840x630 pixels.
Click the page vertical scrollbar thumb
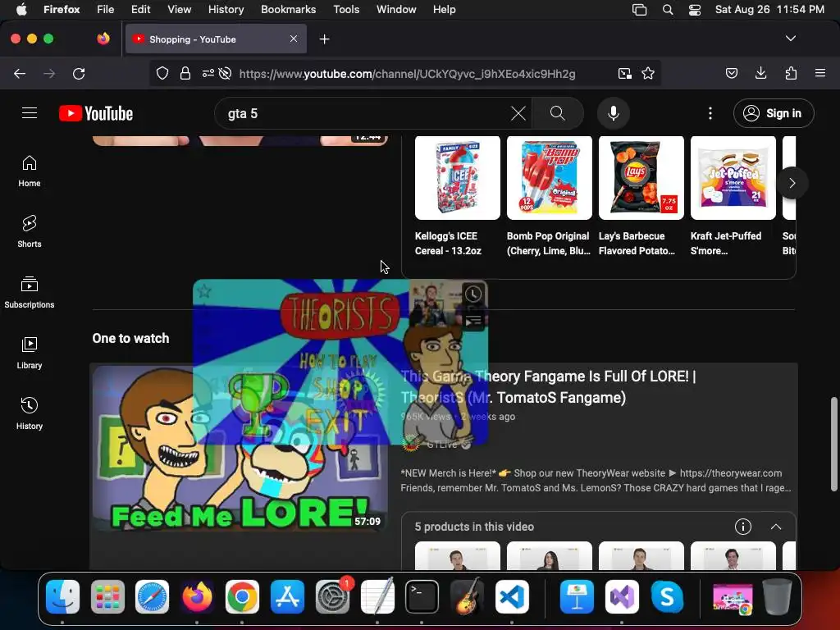833,444
